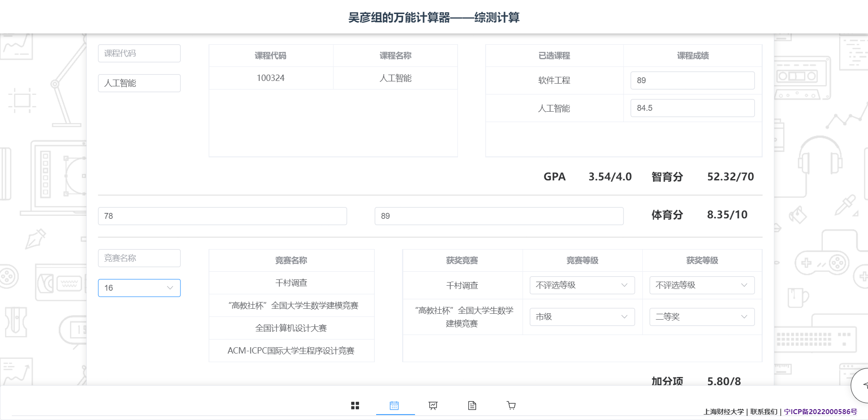Open the dropdown showing 16
Viewport: 868px width, 420px height.
[139, 288]
